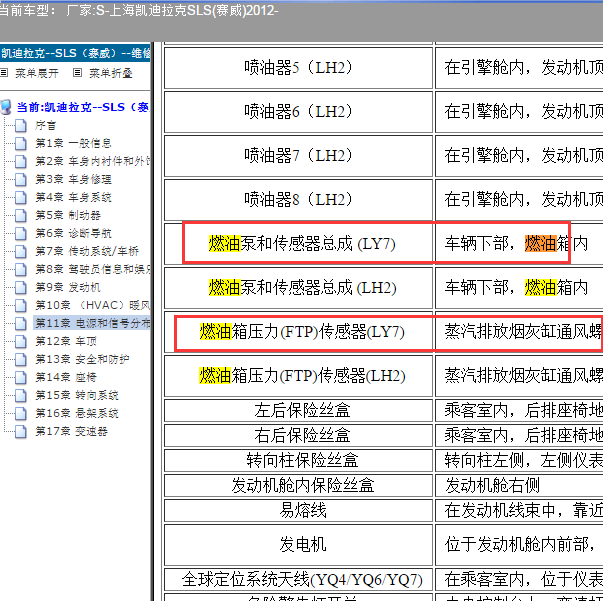Open chapter 第5章 制动器

point(68,215)
